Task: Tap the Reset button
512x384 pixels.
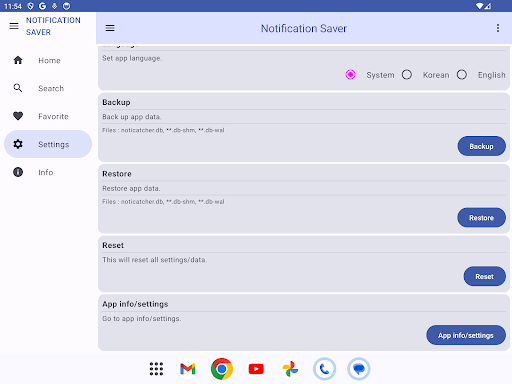Action: point(484,276)
